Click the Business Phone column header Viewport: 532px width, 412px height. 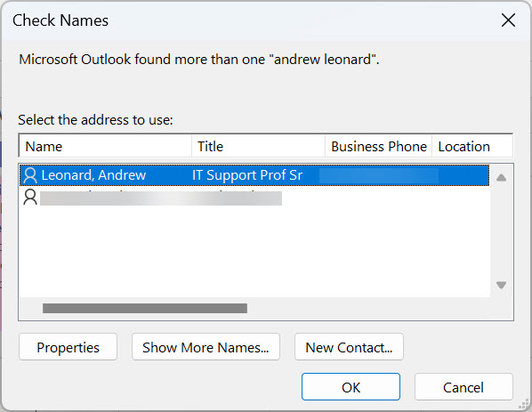[x=379, y=147]
